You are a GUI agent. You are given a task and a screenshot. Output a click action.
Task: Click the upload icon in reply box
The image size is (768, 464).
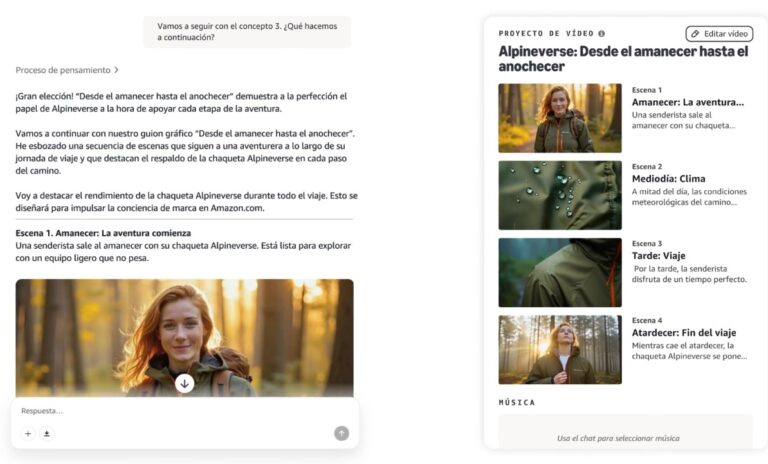pyautogui.click(x=47, y=434)
